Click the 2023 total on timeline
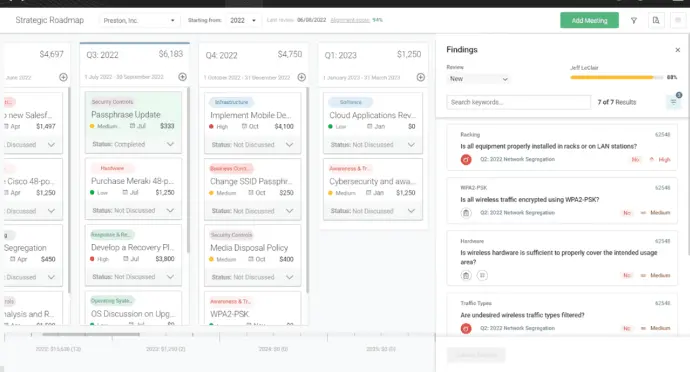Viewport: 690px width, 372px height. 165,349
